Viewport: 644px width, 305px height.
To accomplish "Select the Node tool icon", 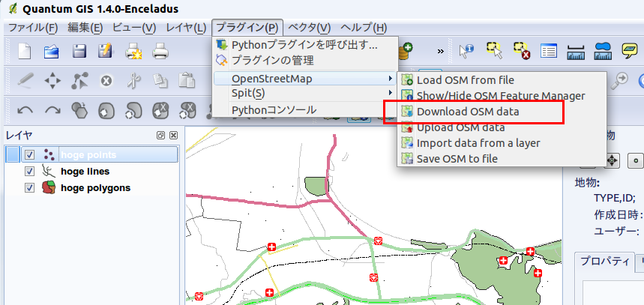I will (79, 81).
